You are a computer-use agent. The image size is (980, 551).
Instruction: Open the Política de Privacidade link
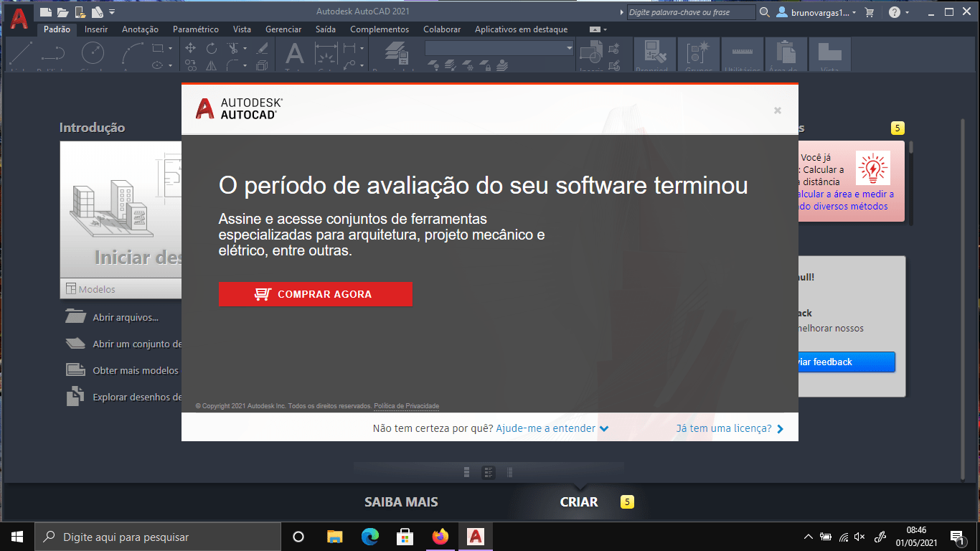coord(405,406)
